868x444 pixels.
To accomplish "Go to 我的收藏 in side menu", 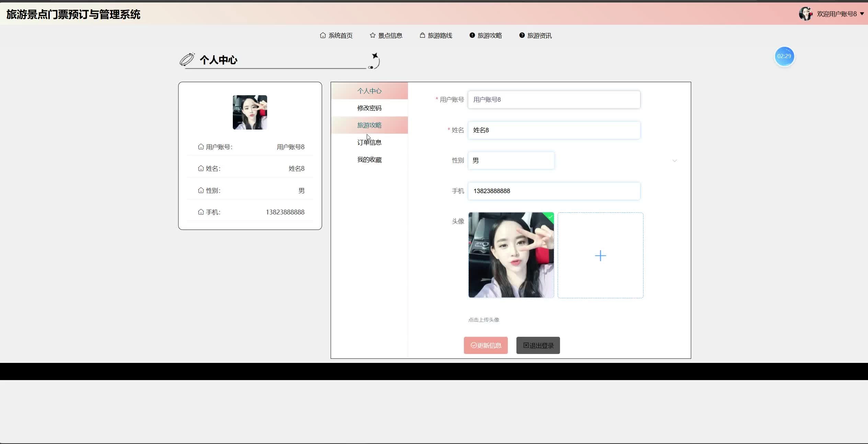I will pyautogui.click(x=369, y=159).
